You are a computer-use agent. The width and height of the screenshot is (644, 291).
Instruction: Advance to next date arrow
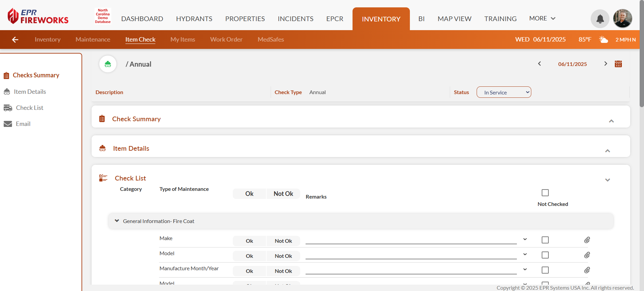coord(605,64)
